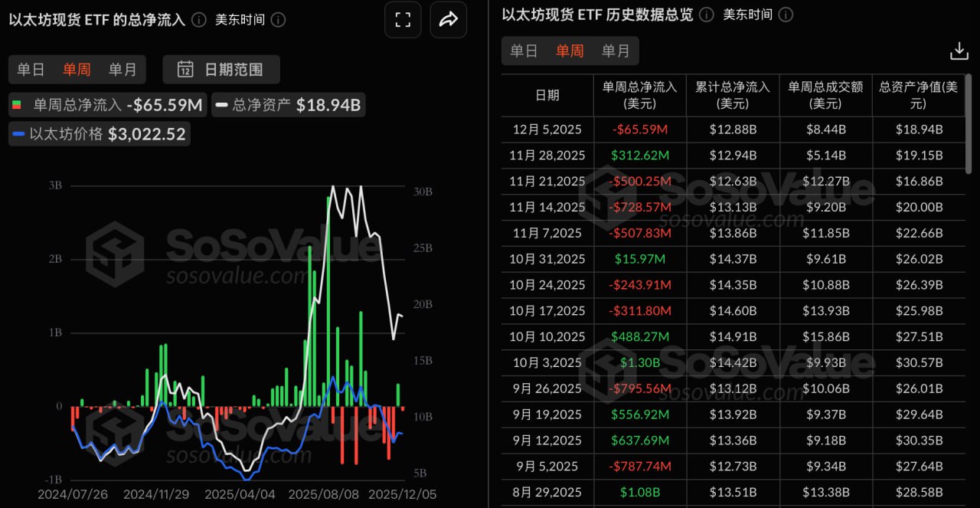Click info icon beside 以太坊现货 ETF 的总净流入
This screenshot has height=508, width=980.
[x=199, y=20]
